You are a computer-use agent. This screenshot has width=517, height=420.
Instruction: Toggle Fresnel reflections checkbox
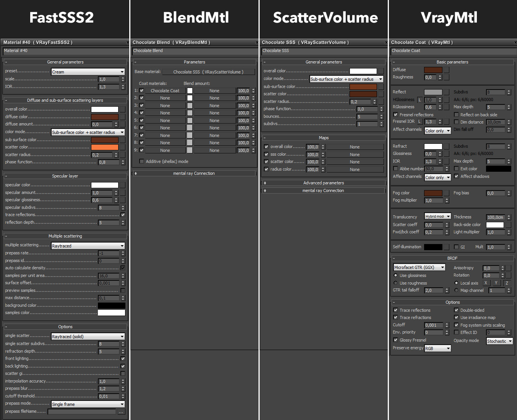[395, 115]
